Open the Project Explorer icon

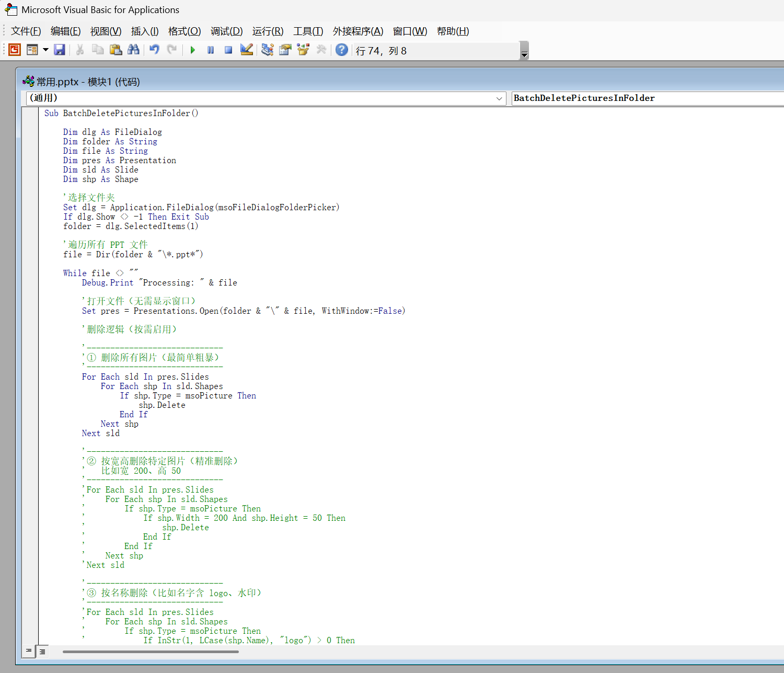tap(268, 50)
